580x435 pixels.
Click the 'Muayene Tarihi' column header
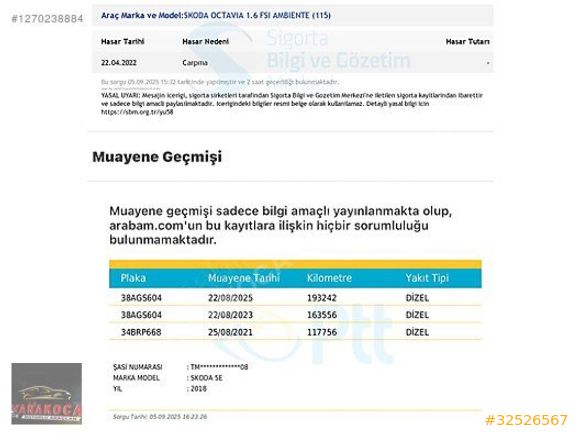pos(244,278)
